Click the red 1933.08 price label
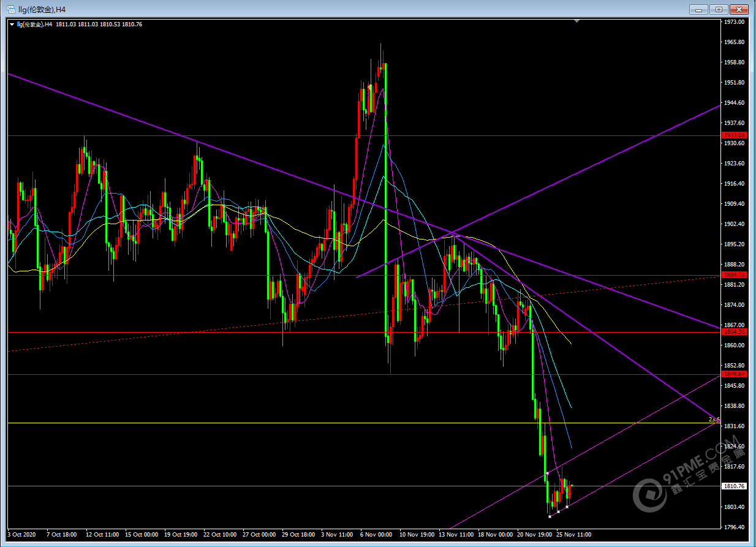The height and width of the screenshot is (547, 756). (x=733, y=135)
